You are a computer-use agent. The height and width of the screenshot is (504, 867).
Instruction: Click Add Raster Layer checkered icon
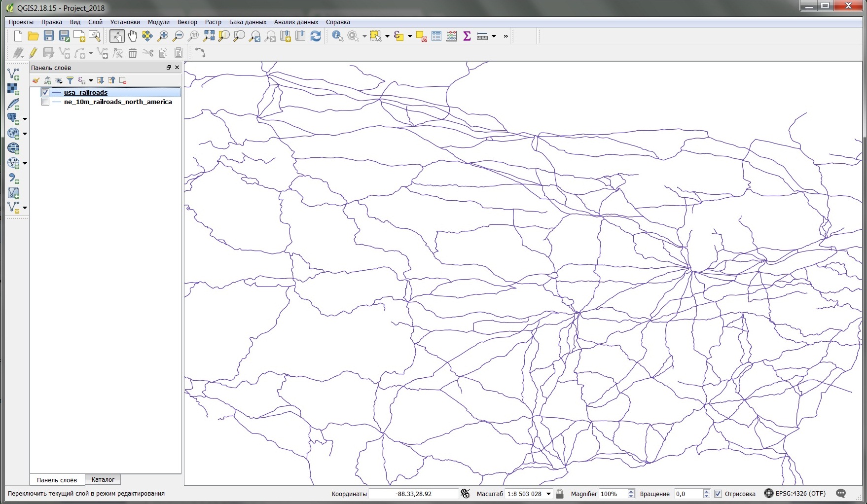click(x=13, y=89)
